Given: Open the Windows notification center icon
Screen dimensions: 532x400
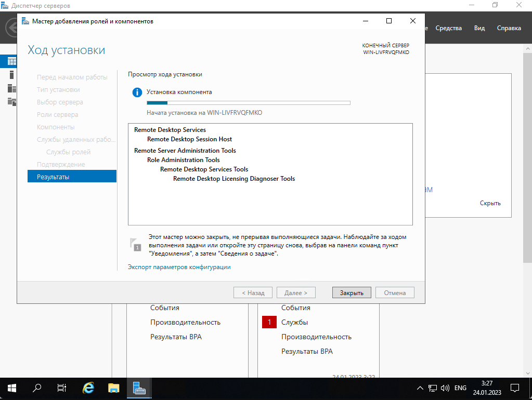Looking at the screenshot, I should pyautogui.click(x=515, y=388).
